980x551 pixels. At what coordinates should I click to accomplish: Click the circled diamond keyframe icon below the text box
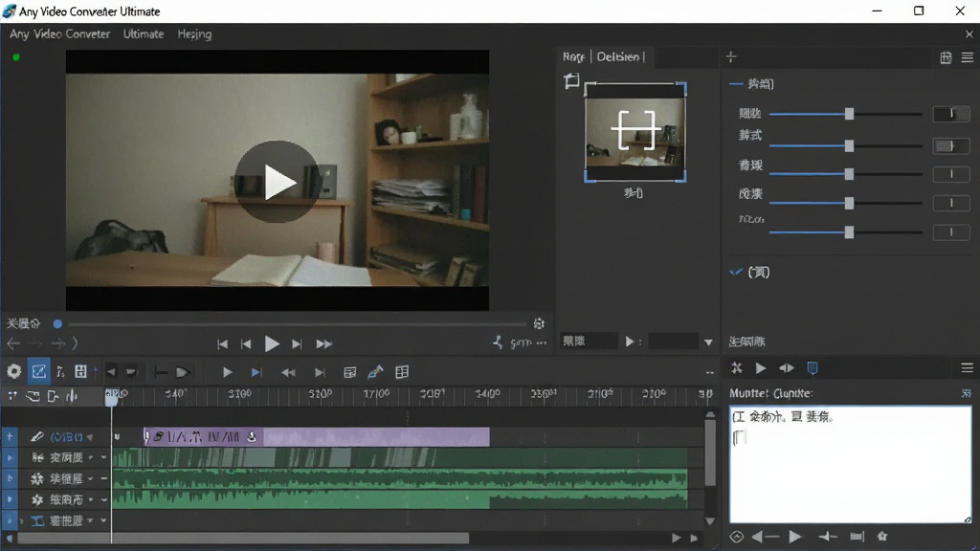(737, 537)
